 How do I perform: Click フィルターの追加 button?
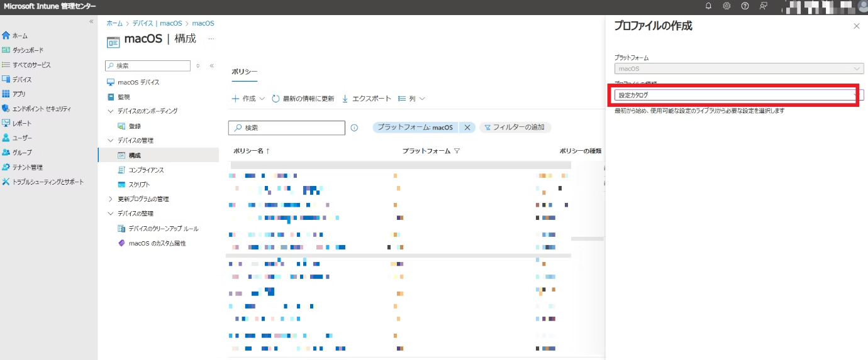(x=515, y=127)
